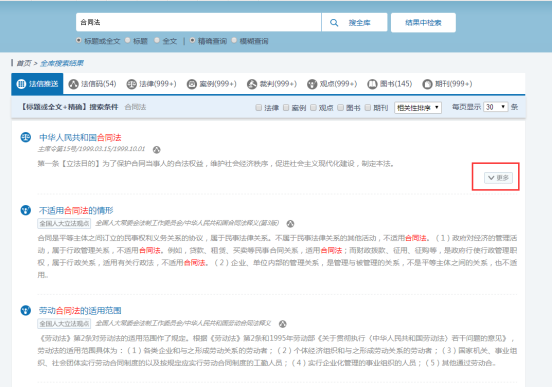Click the 全库搜索结果 breadcrumb link
552x388 pixels.
[x=62, y=63]
